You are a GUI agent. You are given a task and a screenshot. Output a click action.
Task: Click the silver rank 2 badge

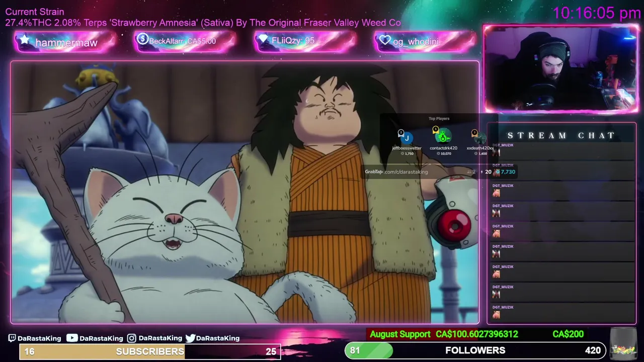coord(401,133)
